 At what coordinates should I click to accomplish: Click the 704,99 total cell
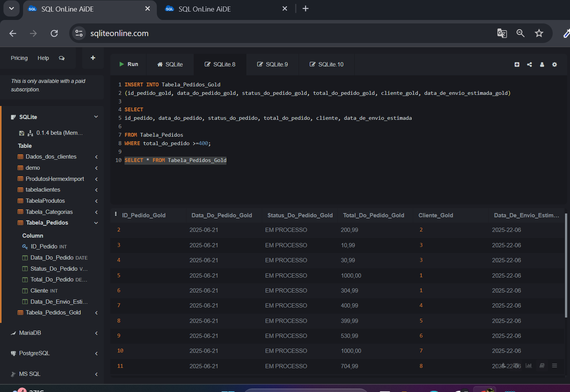pyautogui.click(x=349, y=366)
